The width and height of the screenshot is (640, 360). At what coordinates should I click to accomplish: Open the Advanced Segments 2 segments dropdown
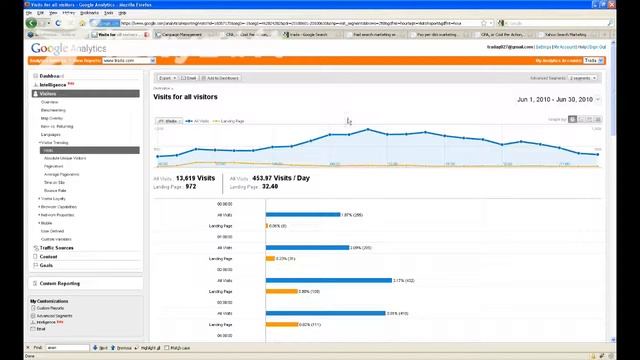(582, 78)
